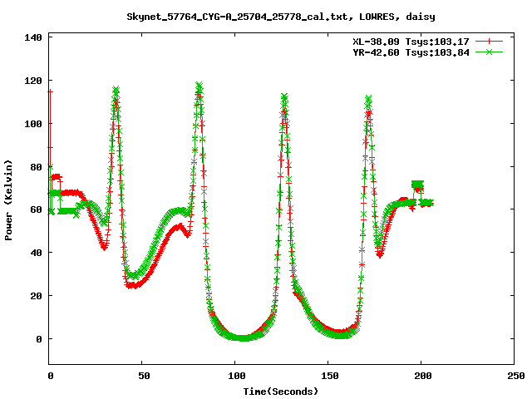Click x-axis tick label 200
The height and width of the screenshot is (399, 532).
pos(423,376)
